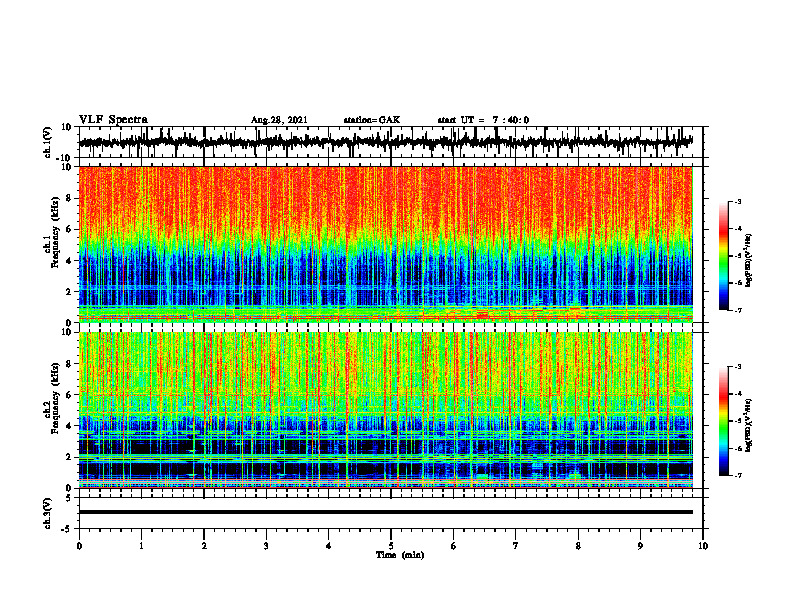792x612 pixels.
Task: Click the "5" tick of ch.3 voltage axis
Action: [69, 498]
